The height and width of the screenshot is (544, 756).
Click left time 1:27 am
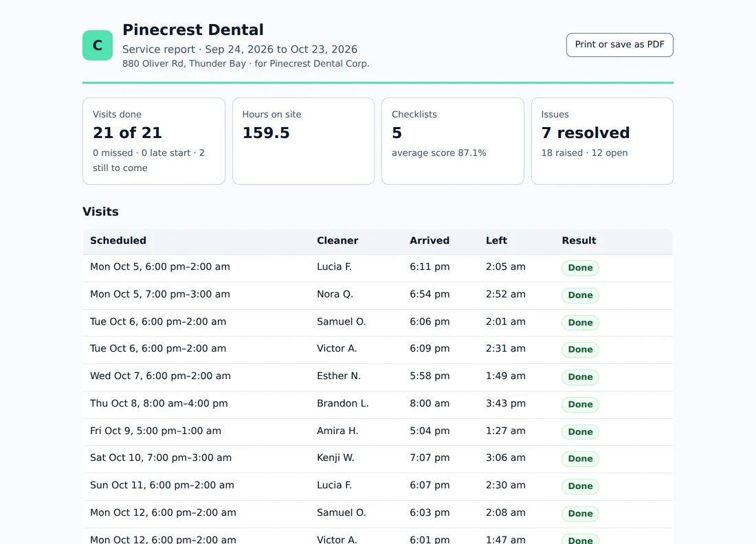pos(506,431)
